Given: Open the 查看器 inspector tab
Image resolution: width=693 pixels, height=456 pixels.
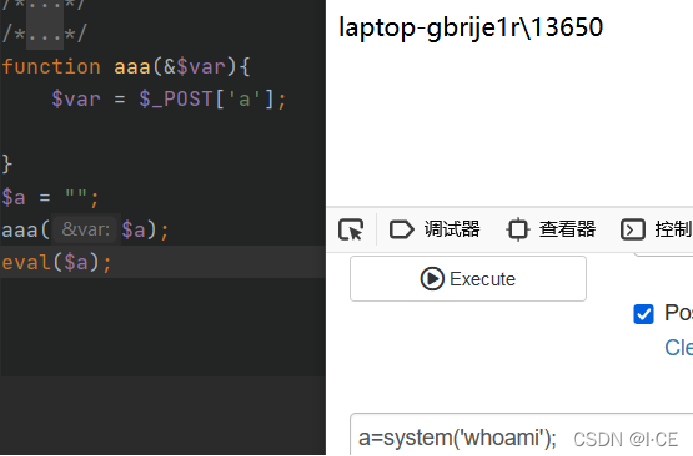Looking at the screenshot, I should coord(551,230).
